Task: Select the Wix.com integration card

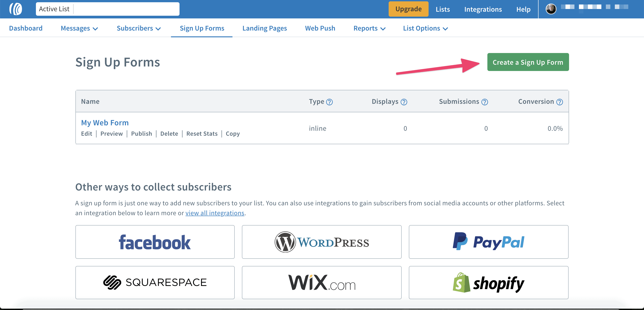Action: [322, 282]
